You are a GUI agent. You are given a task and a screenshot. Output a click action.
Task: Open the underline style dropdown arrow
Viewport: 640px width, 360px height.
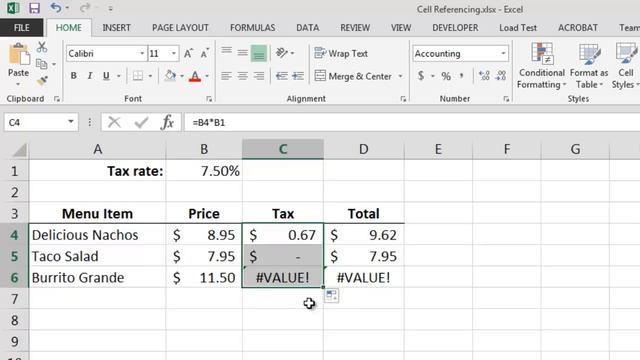click(x=119, y=76)
